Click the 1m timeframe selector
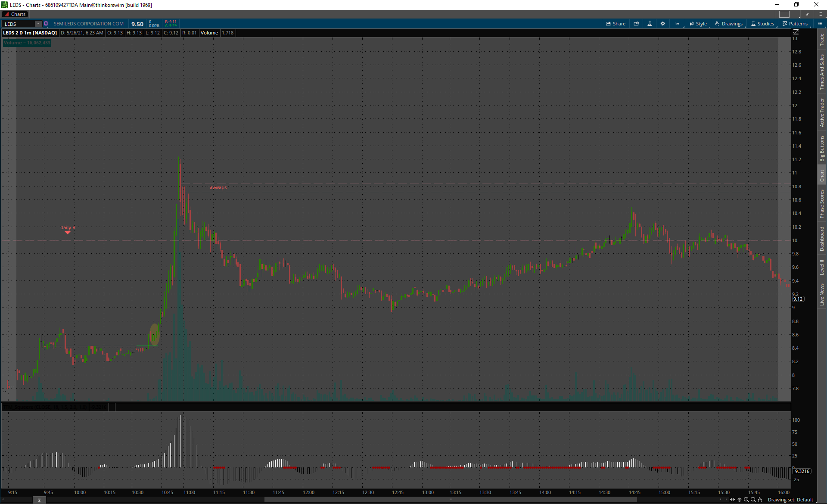This screenshot has width=827, height=504. pos(677,24)
